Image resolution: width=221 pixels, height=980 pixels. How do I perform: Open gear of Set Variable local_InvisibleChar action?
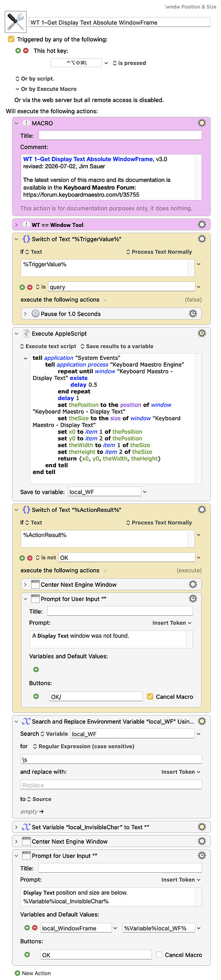[x=201, y=827]
